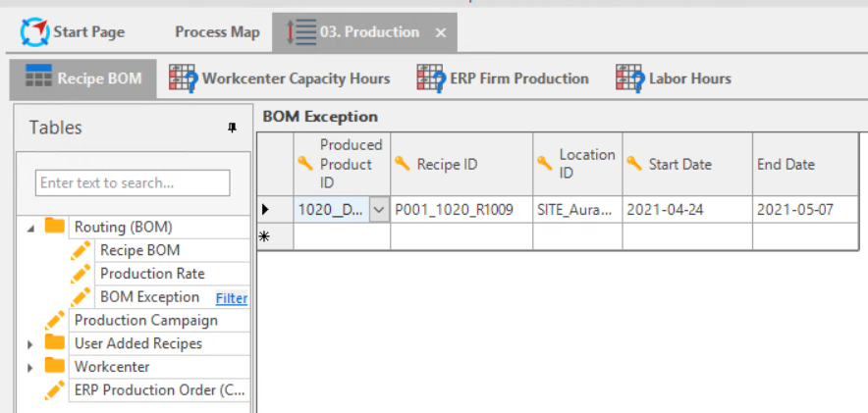This screenshot has width=868, height=413.
Task: Select the User Added Recipes tree item
Action: point(138,343)
